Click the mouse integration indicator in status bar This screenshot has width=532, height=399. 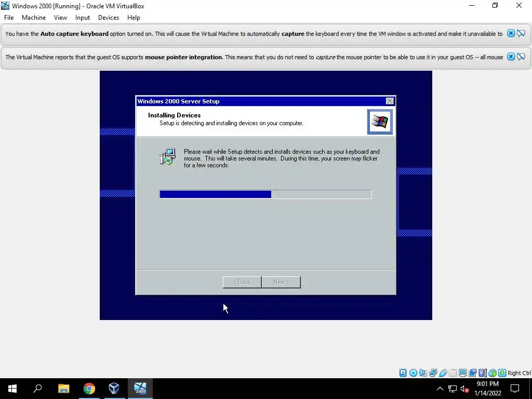click(x=493, y=373)
